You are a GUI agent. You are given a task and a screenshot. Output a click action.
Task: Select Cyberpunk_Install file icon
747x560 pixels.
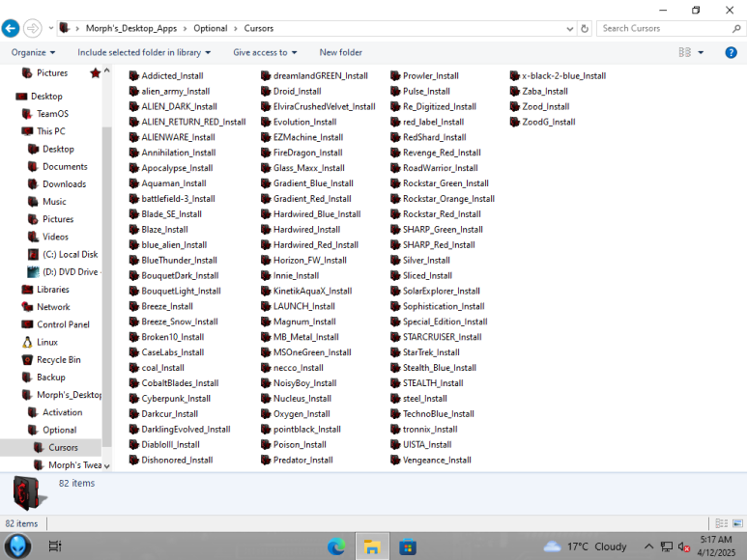pos(134,398)
